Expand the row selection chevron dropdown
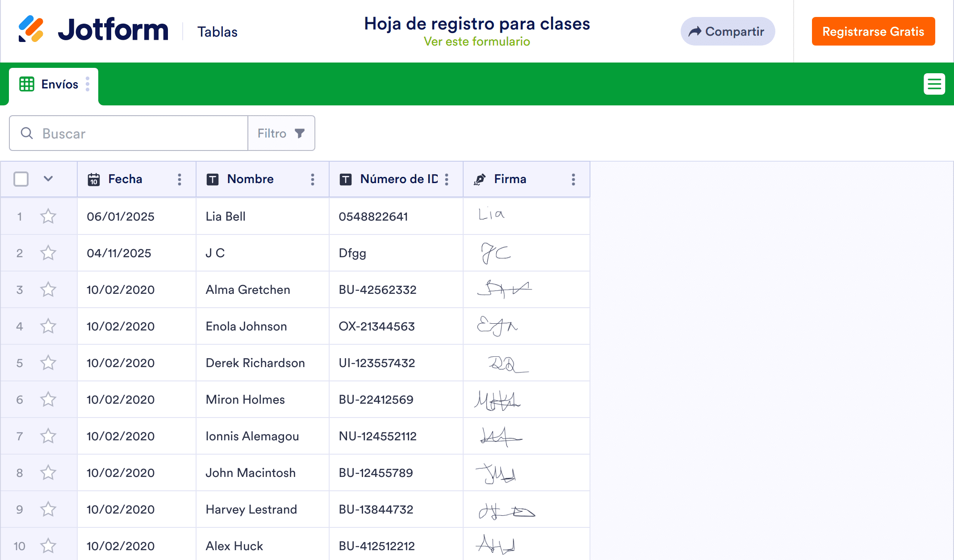This screenshot has height=560, width=954. coord(48,179)
